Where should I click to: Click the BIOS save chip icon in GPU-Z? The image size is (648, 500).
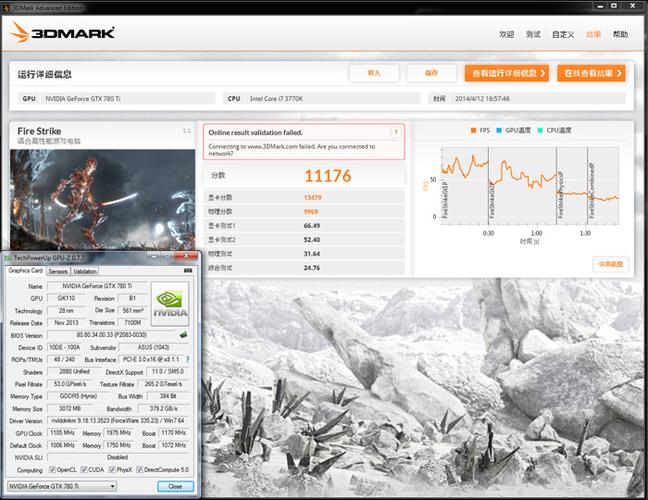(x=183, y=334)
